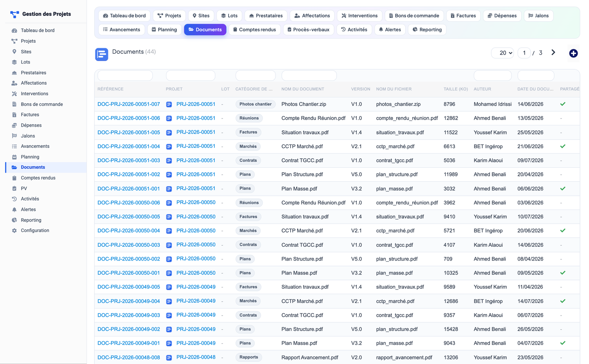Open Alertes in the sidebar
Image resolution: width=589 pixels, height=364 pixels.
click(28, 209)
